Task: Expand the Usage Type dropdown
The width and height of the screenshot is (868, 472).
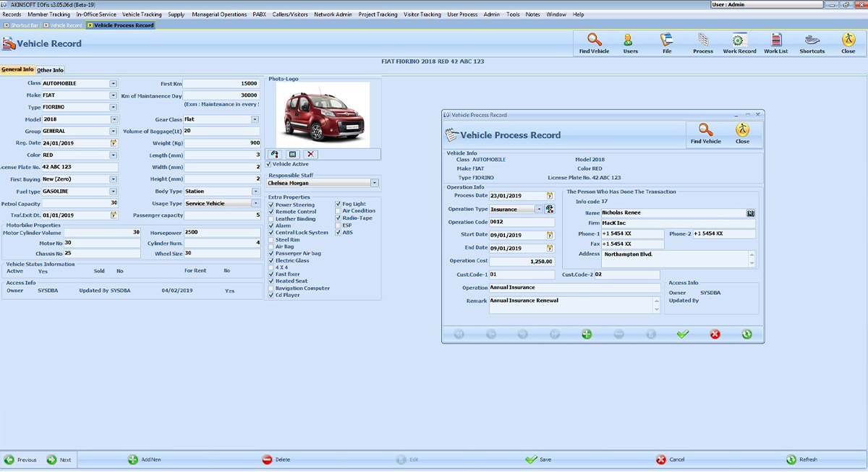Action: tap(255, 203)
